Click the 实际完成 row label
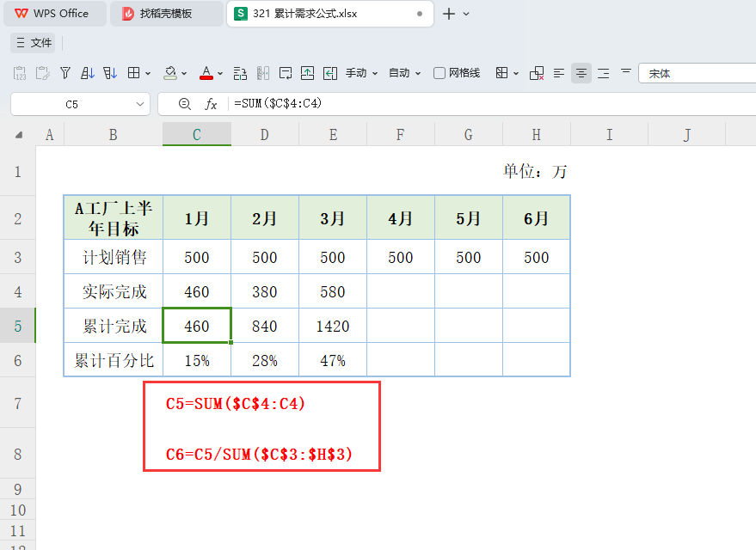Viewport: 756px width, 550px height. [x=114, y=292]
